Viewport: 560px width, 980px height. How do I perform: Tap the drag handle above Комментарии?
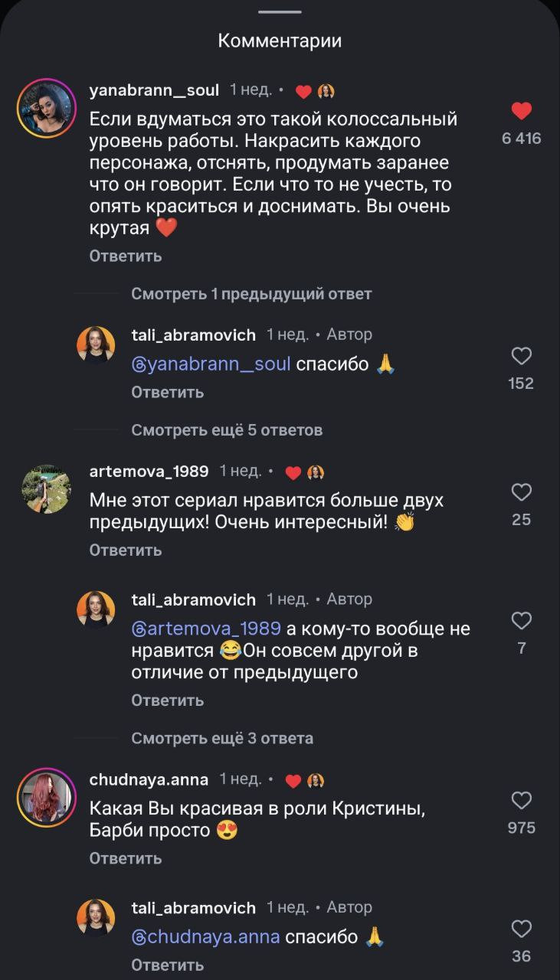280,11
